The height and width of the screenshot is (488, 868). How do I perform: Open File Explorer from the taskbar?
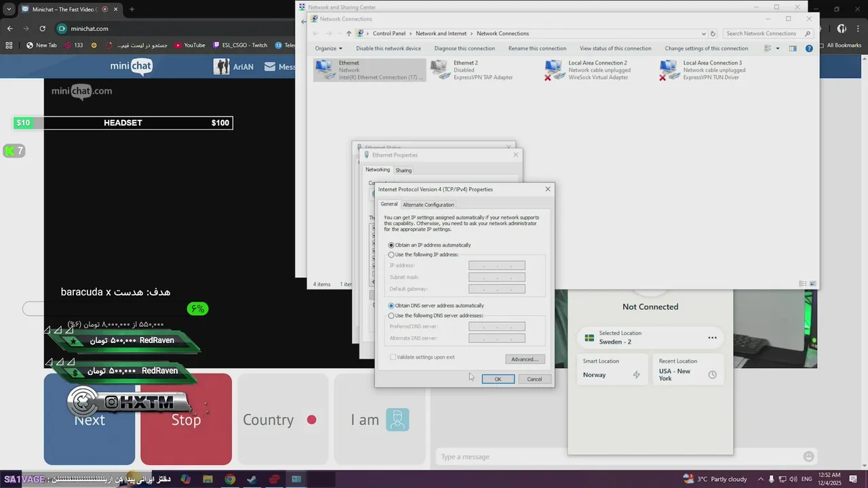pyautogui.click(x=208, y=479)
